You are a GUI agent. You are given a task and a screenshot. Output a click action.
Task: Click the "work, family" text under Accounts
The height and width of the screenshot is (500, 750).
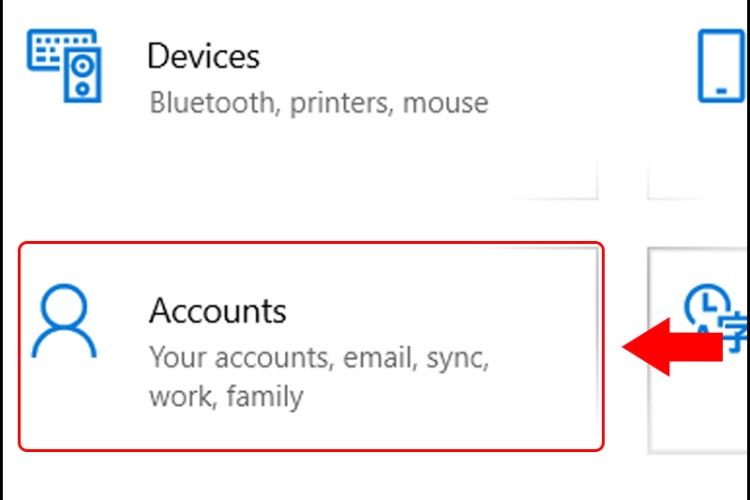tap(225, 397)
